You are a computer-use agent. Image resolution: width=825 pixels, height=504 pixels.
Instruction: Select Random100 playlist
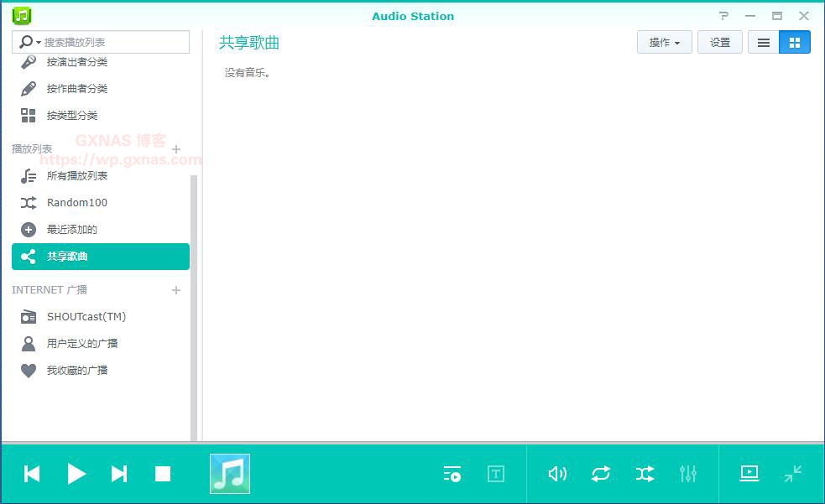pyautogui.click(x=77, y=203)
